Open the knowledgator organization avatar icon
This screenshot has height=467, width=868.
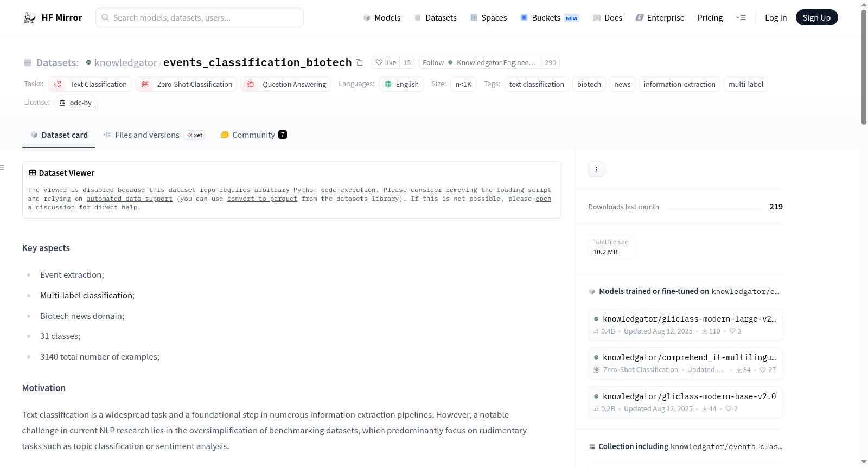88,62
